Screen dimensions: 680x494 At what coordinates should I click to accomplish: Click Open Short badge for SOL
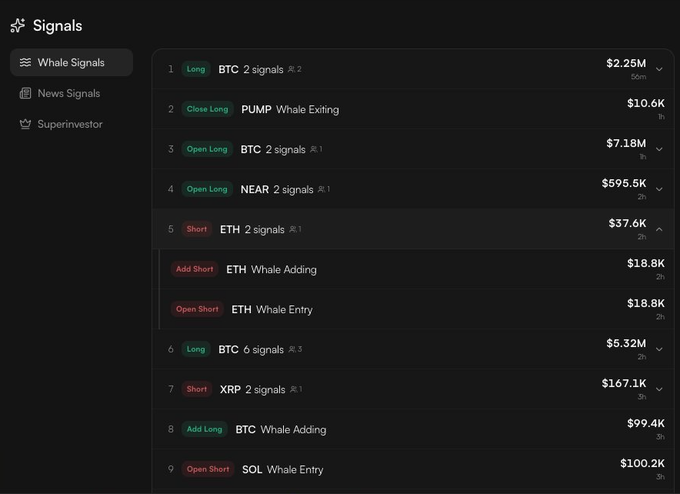coord(208,469)
